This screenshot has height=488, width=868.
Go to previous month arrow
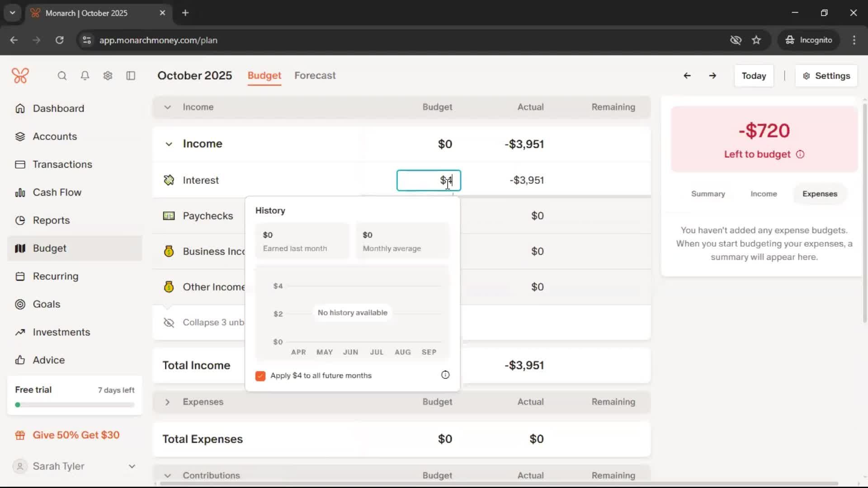687,76
